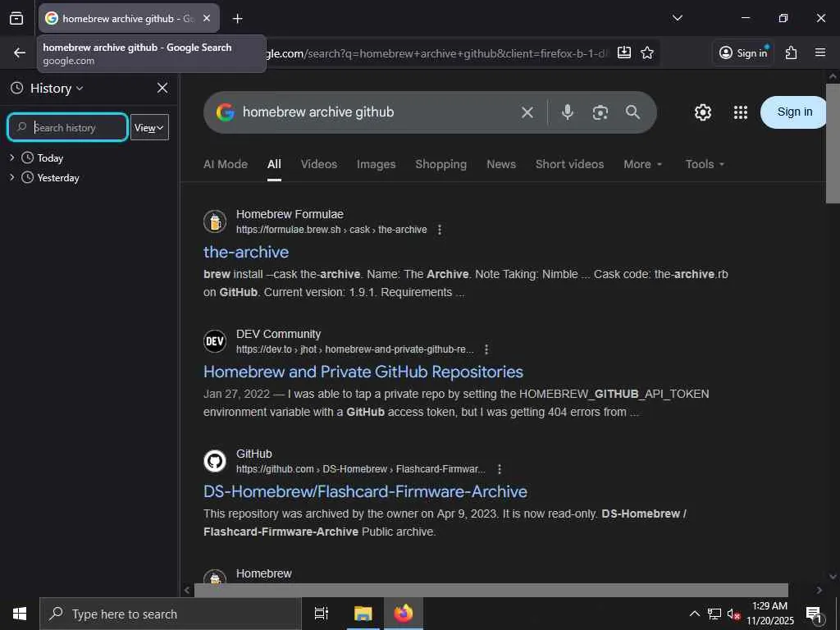Switch to Short videos tab

coord(569,164)
